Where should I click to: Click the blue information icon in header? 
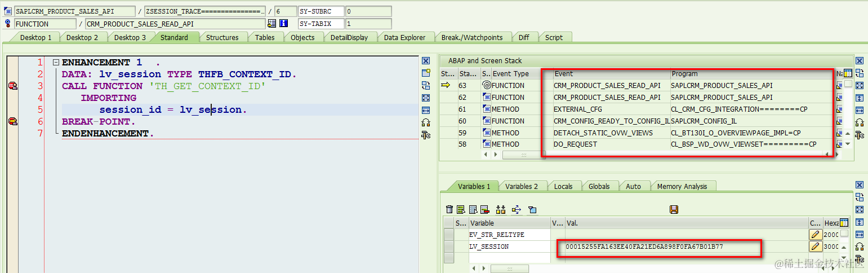tap(284, 24)
